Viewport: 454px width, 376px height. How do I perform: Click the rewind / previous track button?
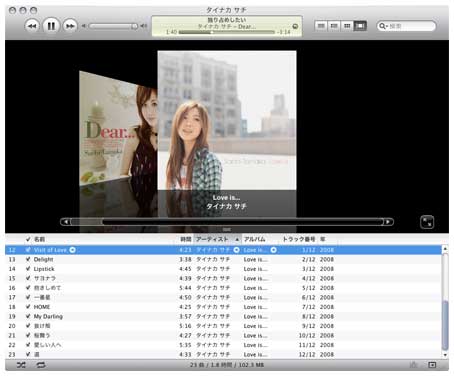coord(32,26)
